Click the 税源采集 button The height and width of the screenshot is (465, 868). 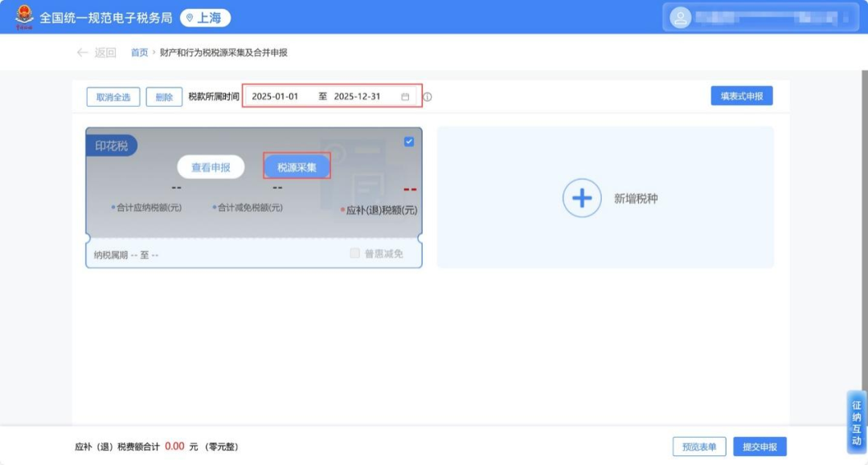click(297, 167)
